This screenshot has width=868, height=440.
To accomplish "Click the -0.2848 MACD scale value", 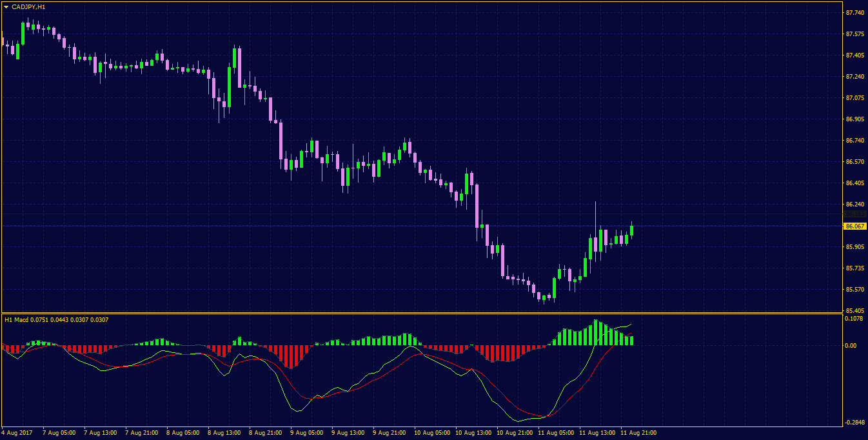I will click(x=854, y=422).
